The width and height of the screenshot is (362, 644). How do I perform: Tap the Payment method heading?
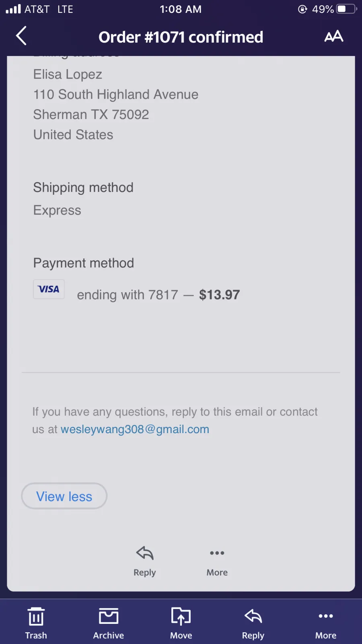(x=84, y=263)
